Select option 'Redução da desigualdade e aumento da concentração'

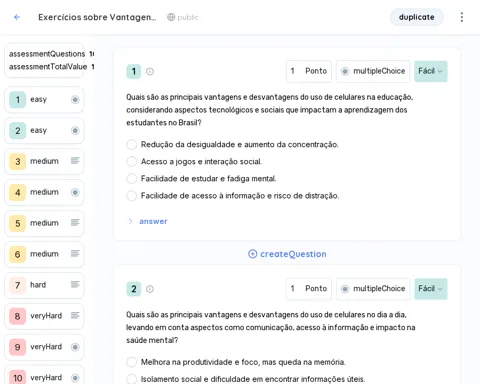click(x=132, y=145)
